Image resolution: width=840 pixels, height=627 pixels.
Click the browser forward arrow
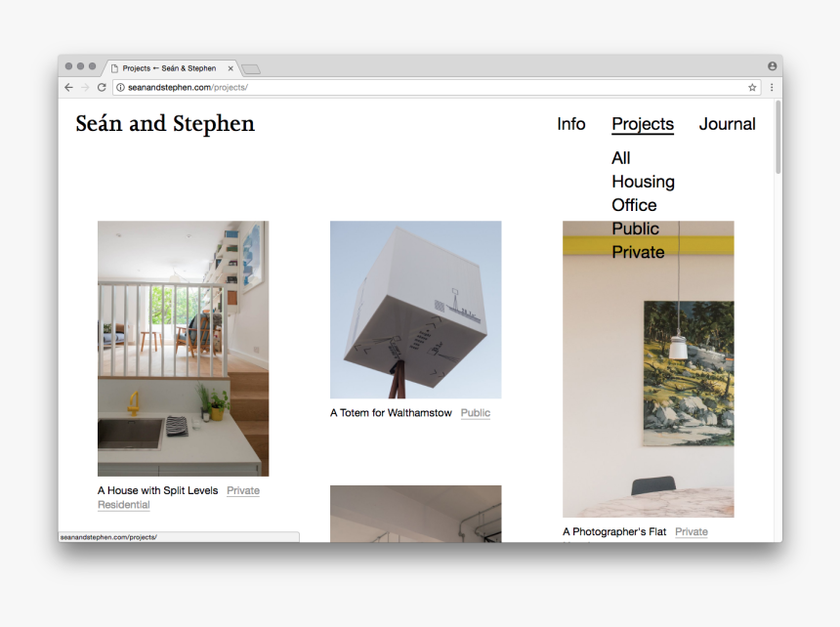coord(85,87)
